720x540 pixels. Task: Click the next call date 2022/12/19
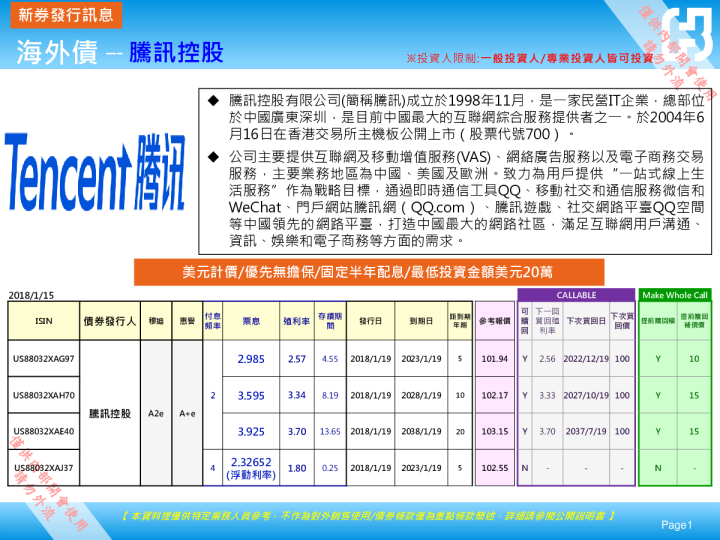pos(586,359)
